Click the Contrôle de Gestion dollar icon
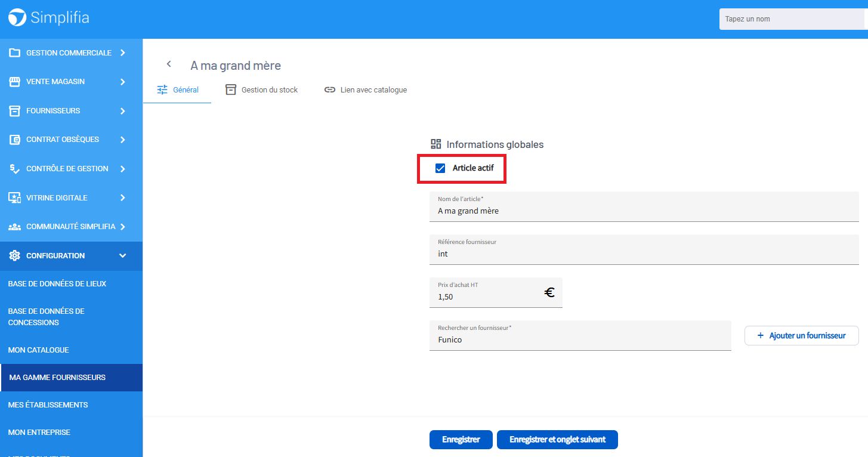 point(15,169)
